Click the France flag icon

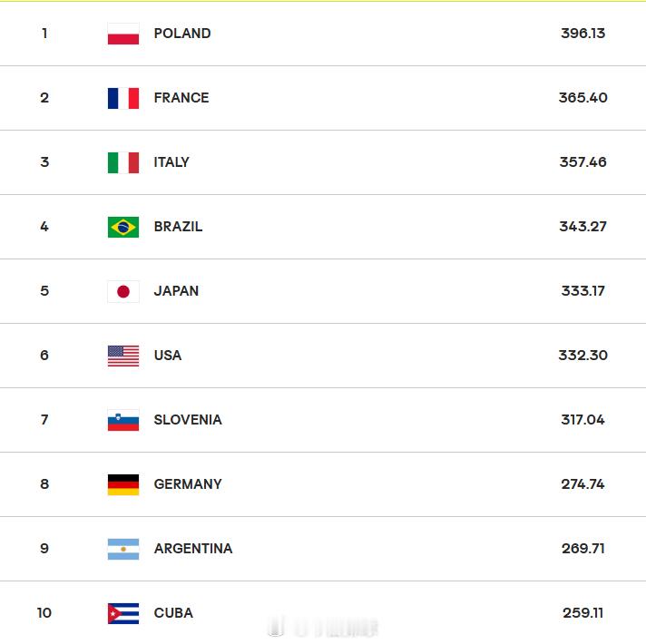click(123, 98)
